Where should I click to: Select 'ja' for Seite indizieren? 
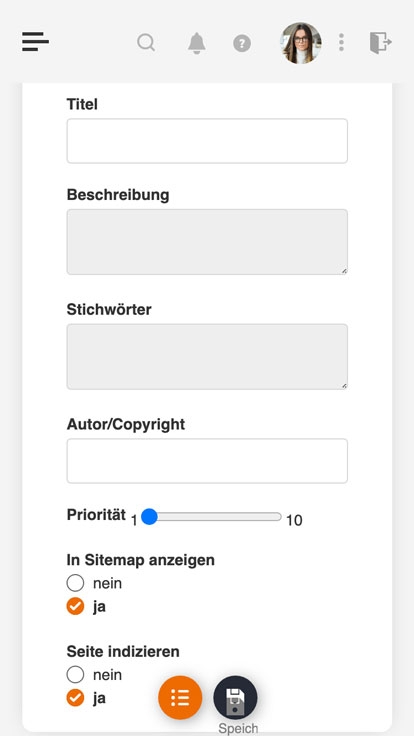75,698
